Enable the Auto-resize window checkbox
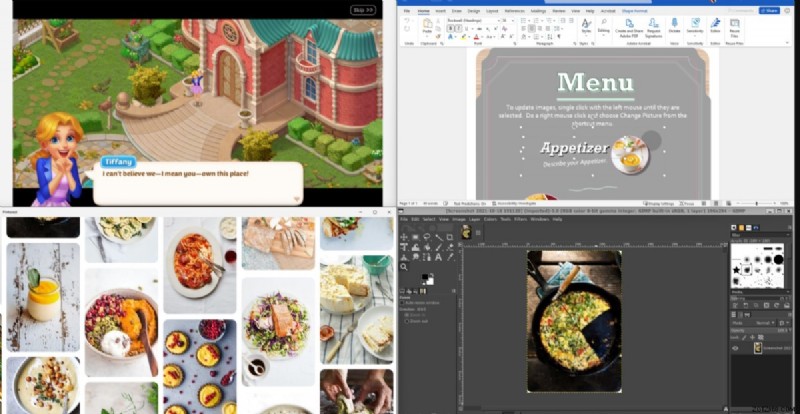 (x=403, y=303)
